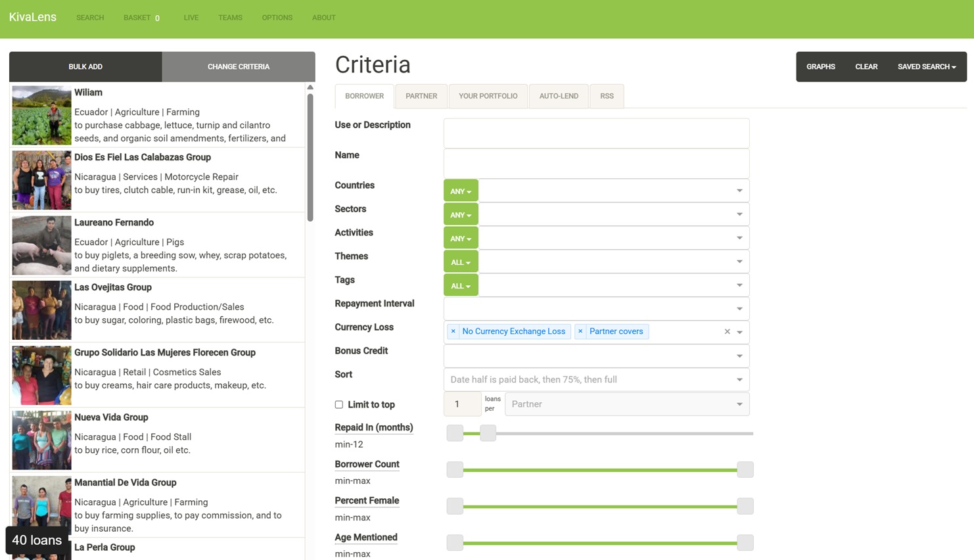Open the Tags ALL toggle dropdown

click(461, 286)
